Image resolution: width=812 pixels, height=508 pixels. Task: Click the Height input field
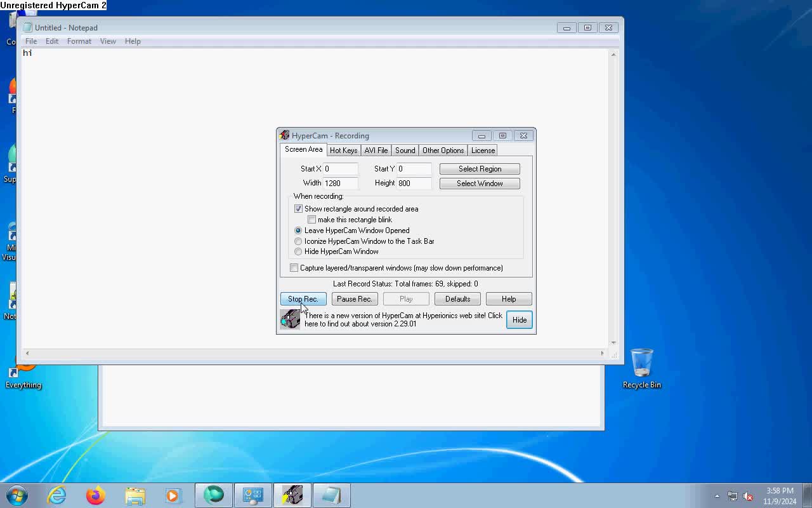414,183
